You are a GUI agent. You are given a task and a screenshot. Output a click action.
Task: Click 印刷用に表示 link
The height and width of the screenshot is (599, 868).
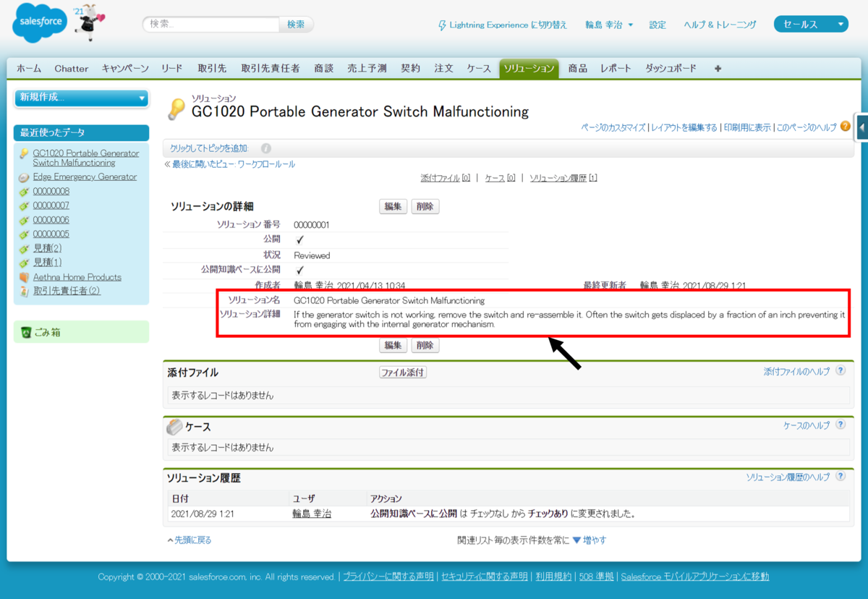(747, 127)
